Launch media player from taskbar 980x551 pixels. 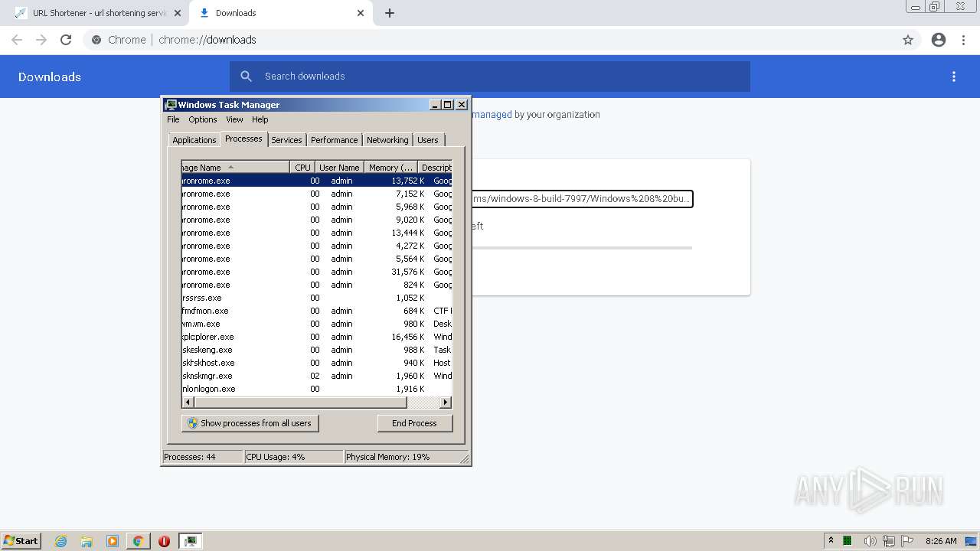(x=113, y=541)
